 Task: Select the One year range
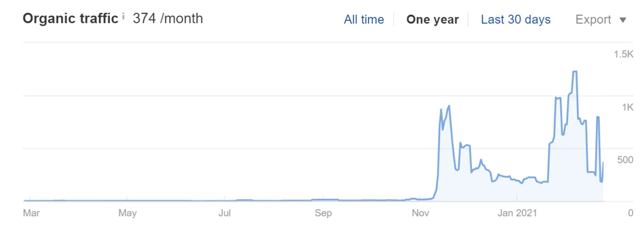coord(432,19)
